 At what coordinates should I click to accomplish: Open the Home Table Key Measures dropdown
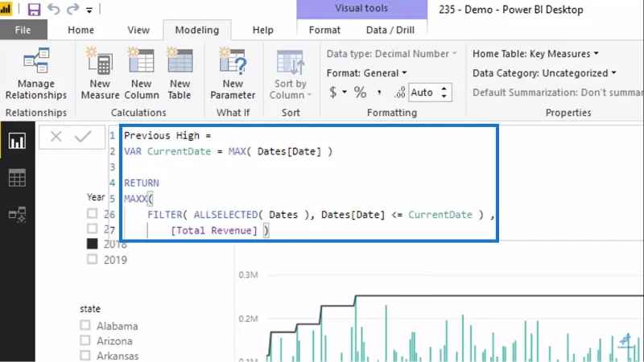coord(535,54)
